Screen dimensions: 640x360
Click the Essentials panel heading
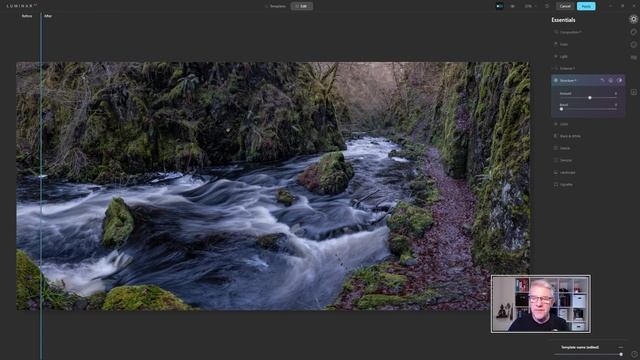pos(563,20)
